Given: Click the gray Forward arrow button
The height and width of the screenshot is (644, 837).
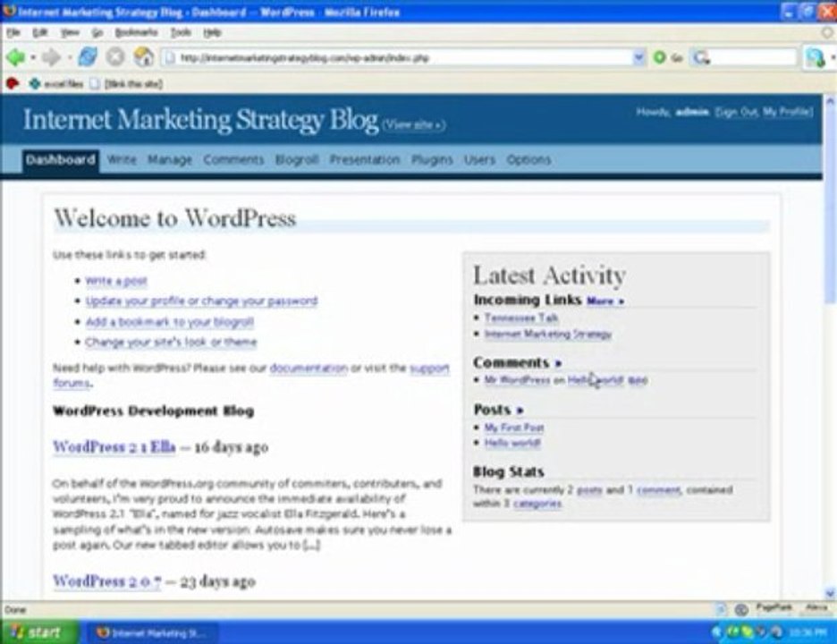Looking at the screenshot, I should (x=51, y=57).
